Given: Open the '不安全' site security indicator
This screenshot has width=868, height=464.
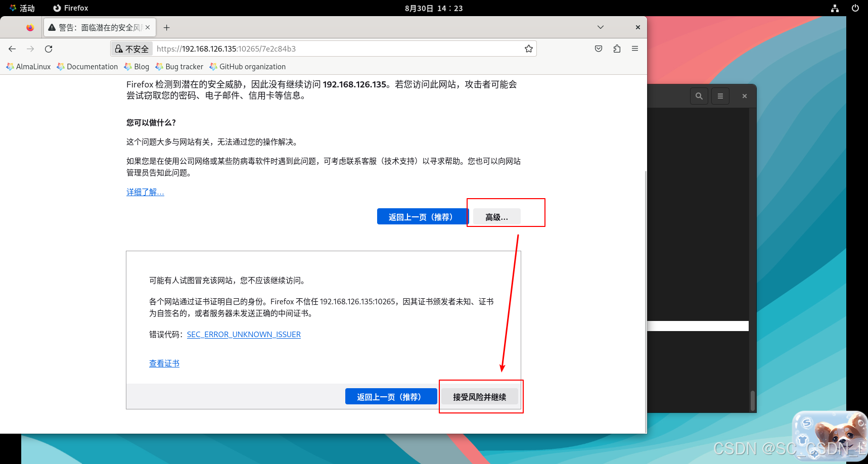Looking at the screenshot, I should [132, 49].
